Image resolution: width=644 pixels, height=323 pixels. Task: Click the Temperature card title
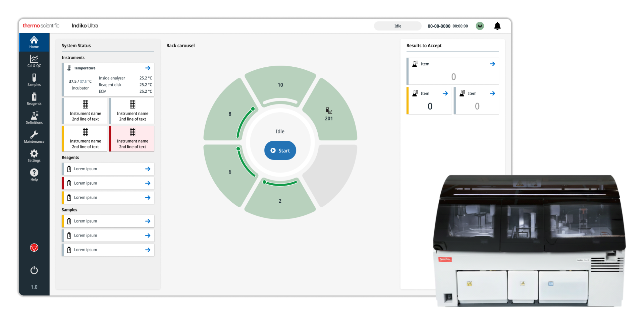[85, 68]
